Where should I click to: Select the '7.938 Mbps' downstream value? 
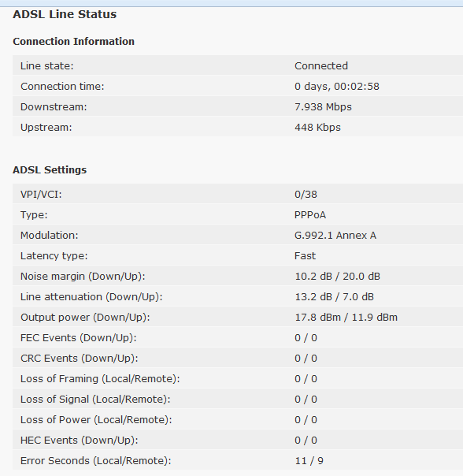[x=323, y=107]
